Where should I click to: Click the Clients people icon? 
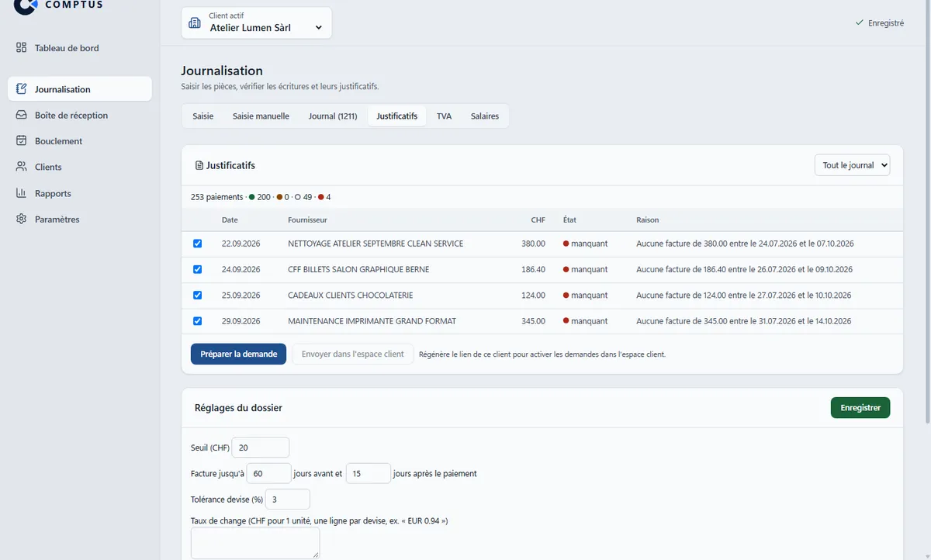coord(22,167)
